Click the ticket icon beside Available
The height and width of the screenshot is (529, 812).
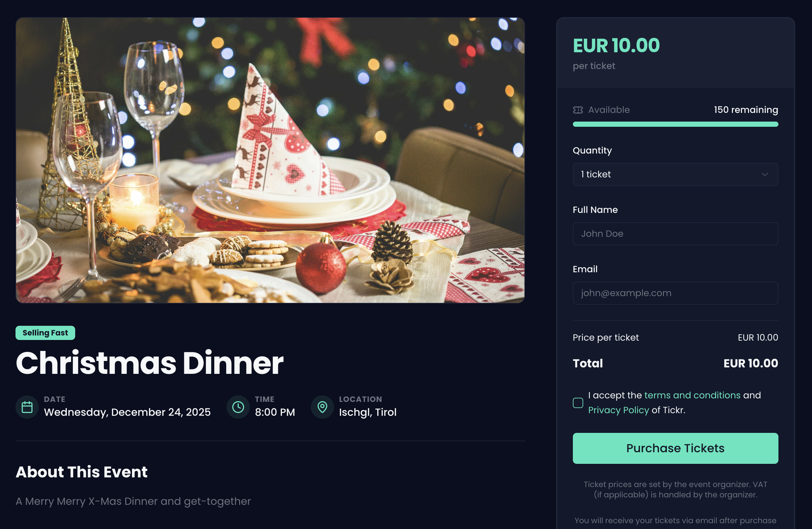578,110
